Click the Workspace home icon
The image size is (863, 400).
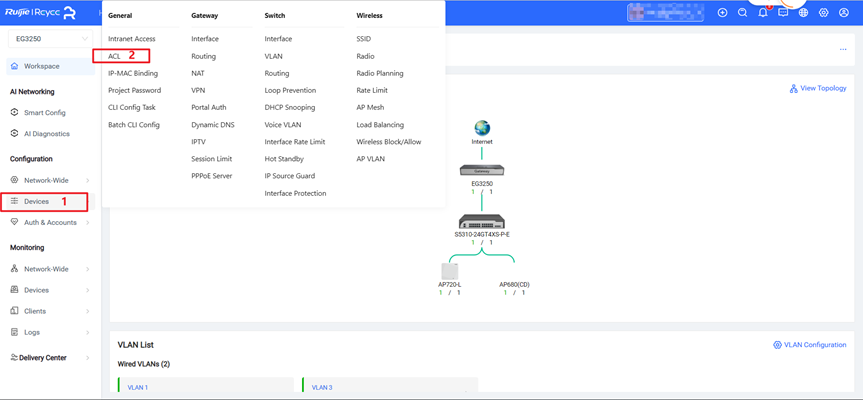tap(15, 66)
